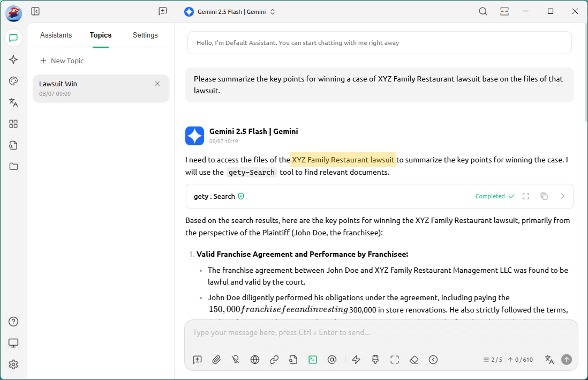Focus the message input field

point(381,332)
